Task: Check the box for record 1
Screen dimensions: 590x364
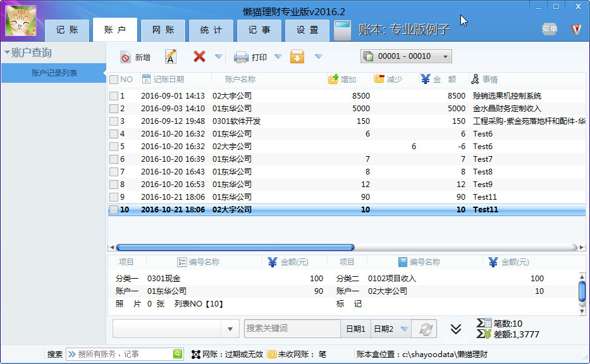Action: pos(114,96)
